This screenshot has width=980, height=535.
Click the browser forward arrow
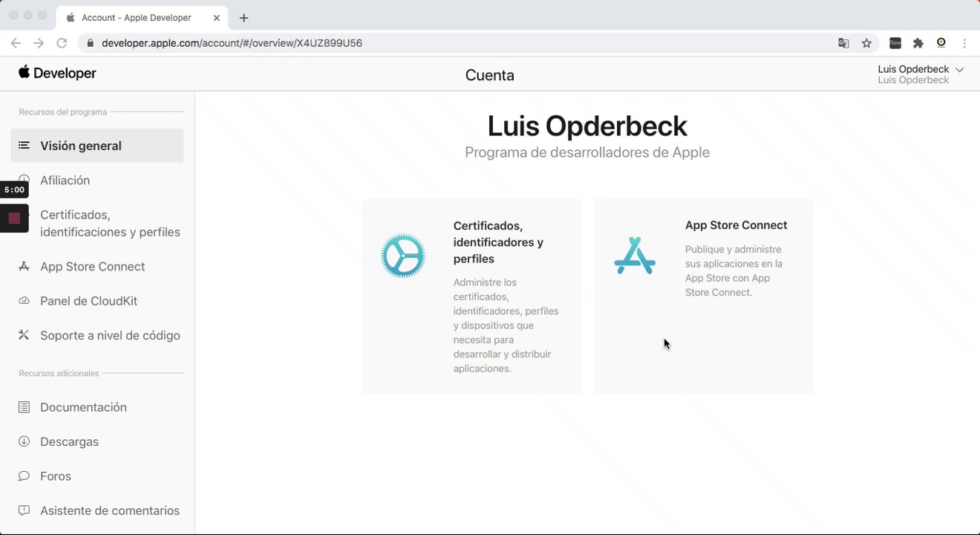(x=39, y=43)
